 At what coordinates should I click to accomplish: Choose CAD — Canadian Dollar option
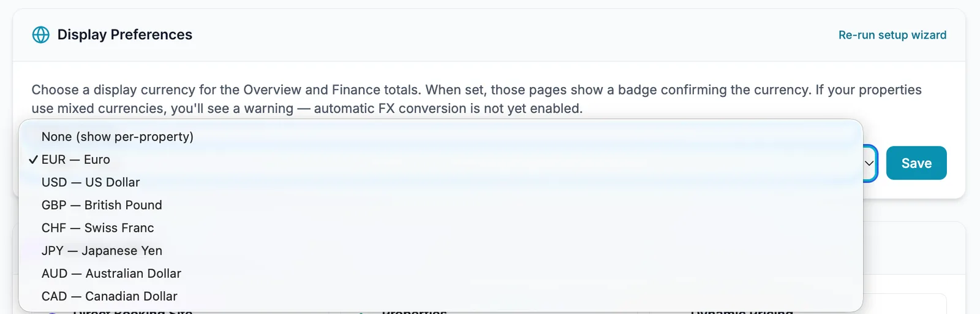440,296
